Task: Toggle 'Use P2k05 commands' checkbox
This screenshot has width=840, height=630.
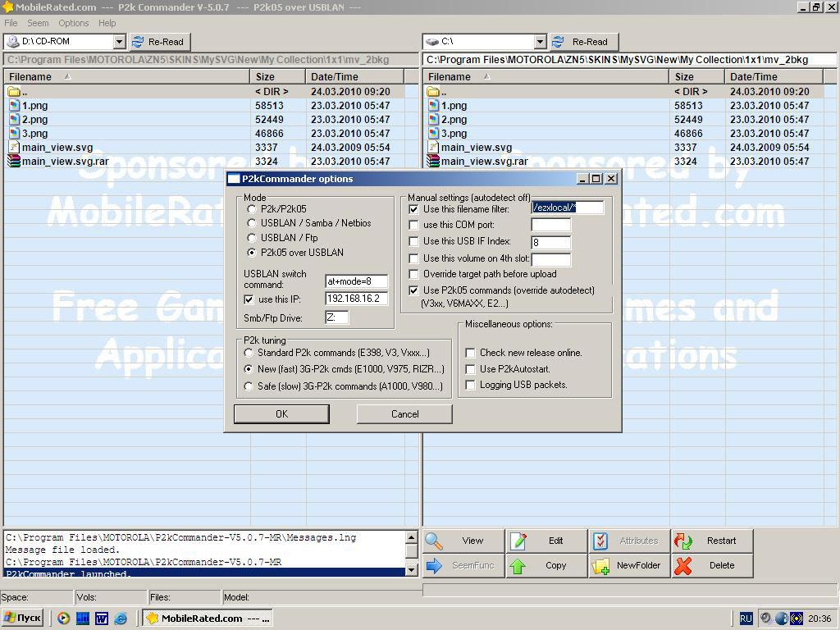Action: pos(413,290)
